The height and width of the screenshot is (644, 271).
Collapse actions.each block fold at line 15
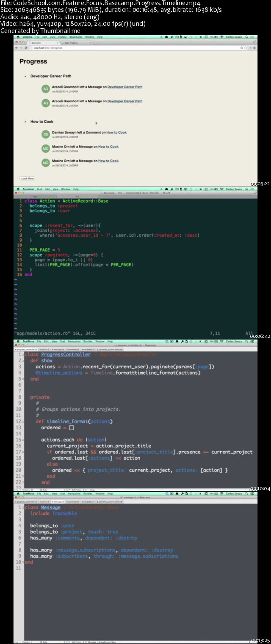[x=23, y=440]
